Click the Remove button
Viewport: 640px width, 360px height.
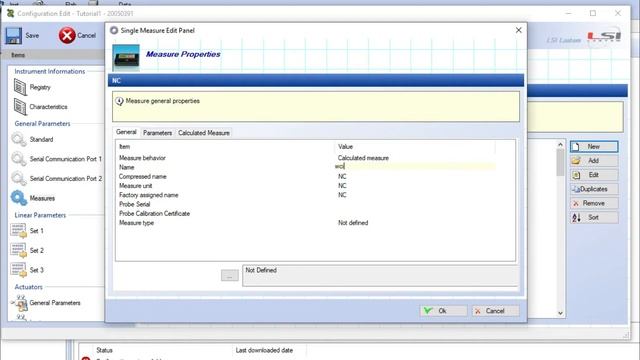coord(594,203)
